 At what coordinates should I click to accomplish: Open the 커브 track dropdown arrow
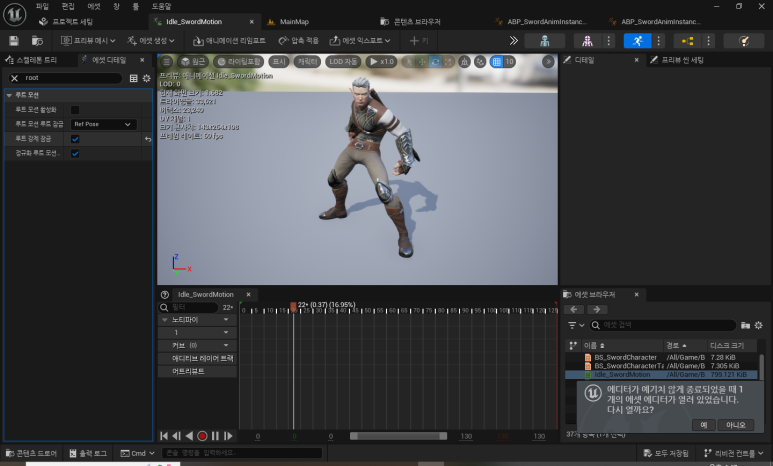226,346
